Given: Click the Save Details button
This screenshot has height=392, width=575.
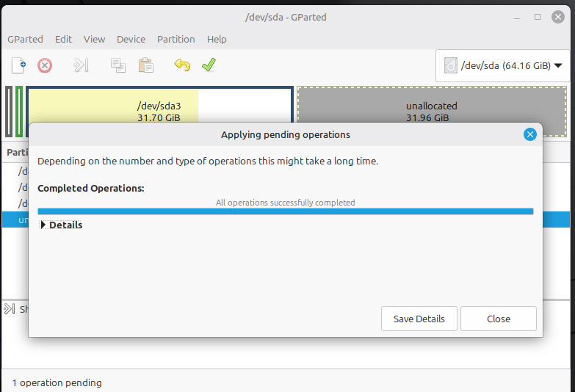Looking at the screenshot, I should (419, 319).
